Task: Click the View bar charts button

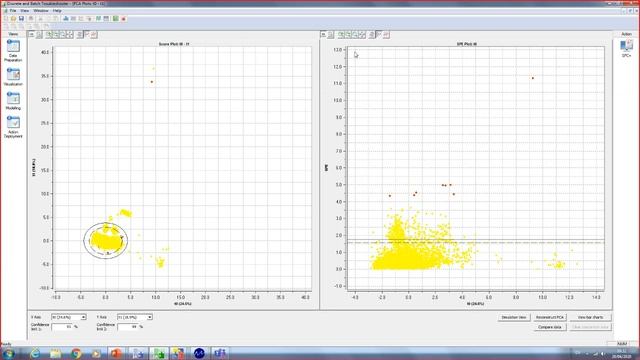Action: (591, 317)
